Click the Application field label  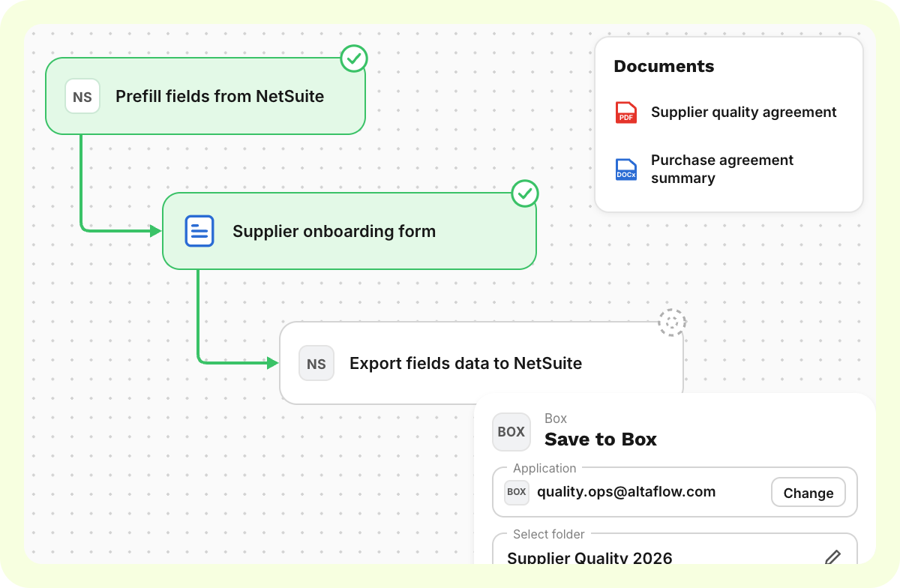pos(544,468)
